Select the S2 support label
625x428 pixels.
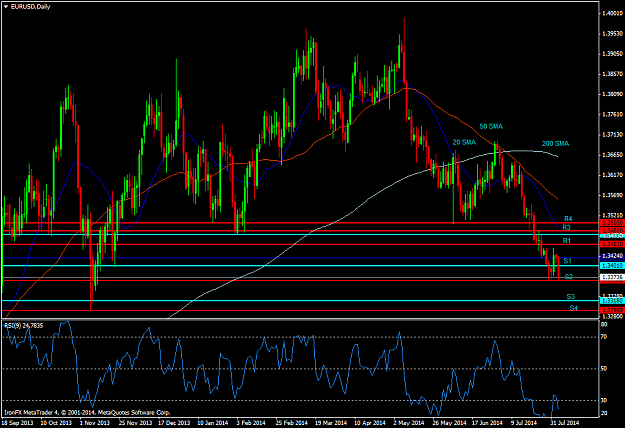[x=569, y=277]
